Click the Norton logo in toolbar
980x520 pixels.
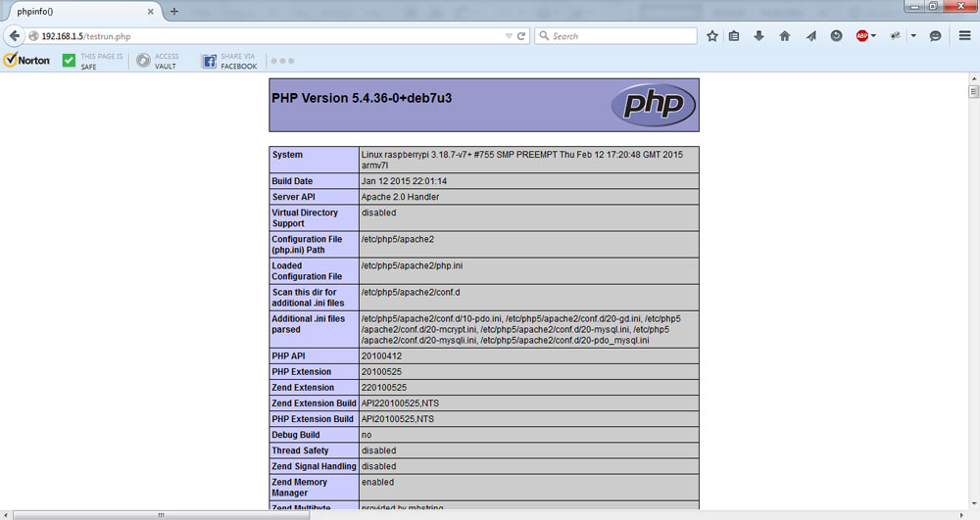pos(26,61)
